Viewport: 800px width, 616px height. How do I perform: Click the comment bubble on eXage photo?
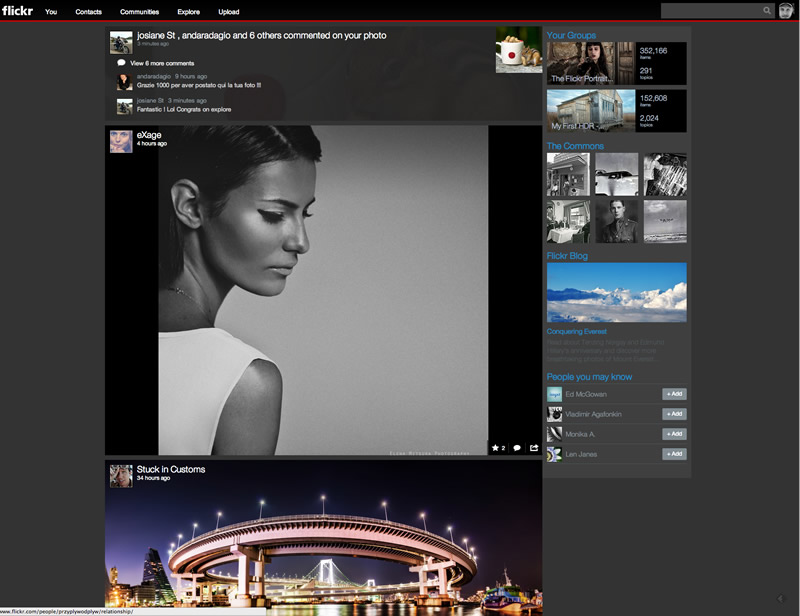517,448
